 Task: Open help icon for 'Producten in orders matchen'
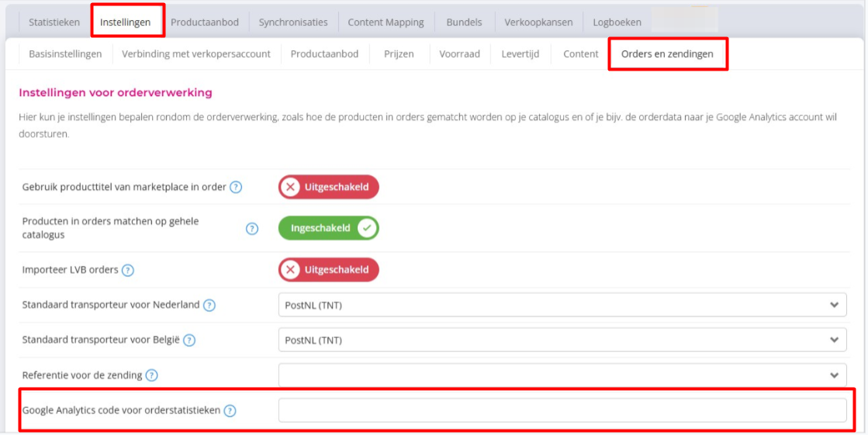click(x=252, y=229)
